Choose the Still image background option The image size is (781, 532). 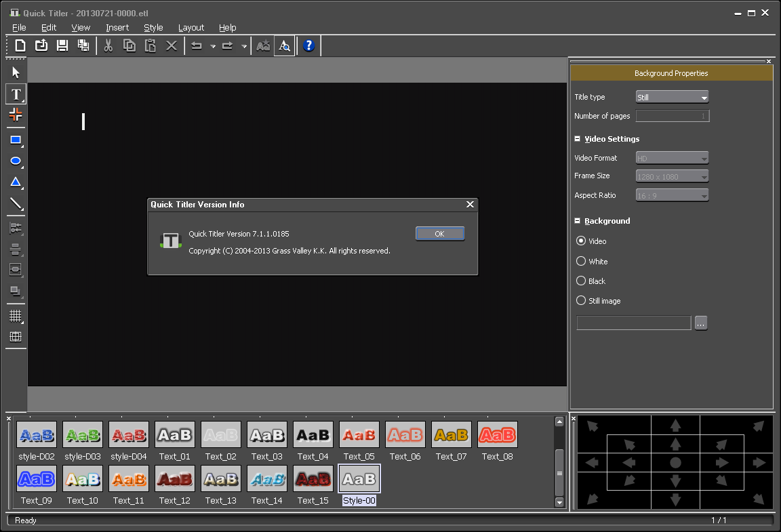(581, 300)
